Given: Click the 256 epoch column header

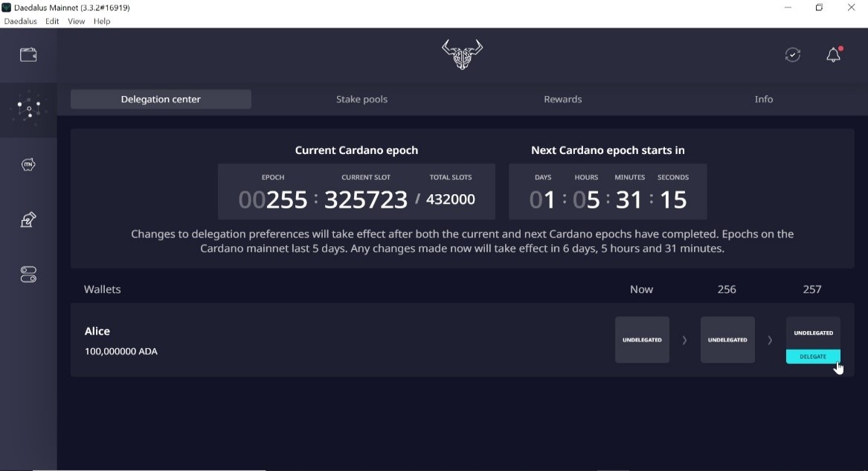Looking at the screenshot, I should click(x=727, y=289).
